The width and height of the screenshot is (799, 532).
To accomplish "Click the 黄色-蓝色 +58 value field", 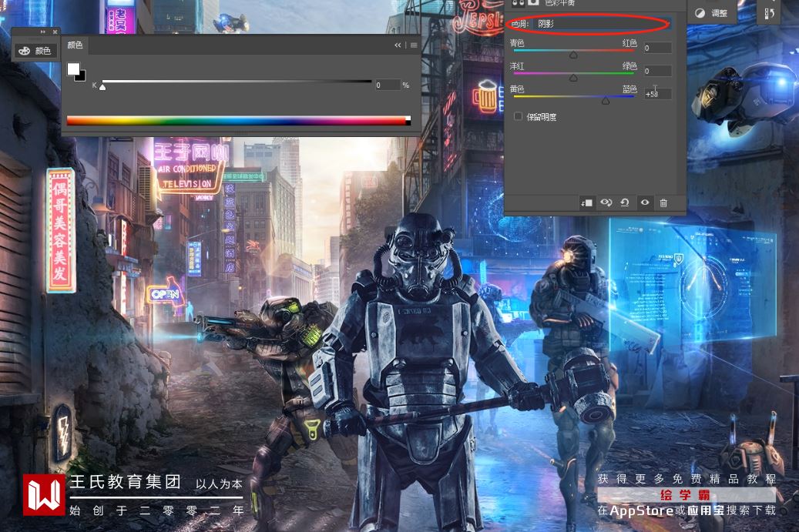I will tap(657, 94).
